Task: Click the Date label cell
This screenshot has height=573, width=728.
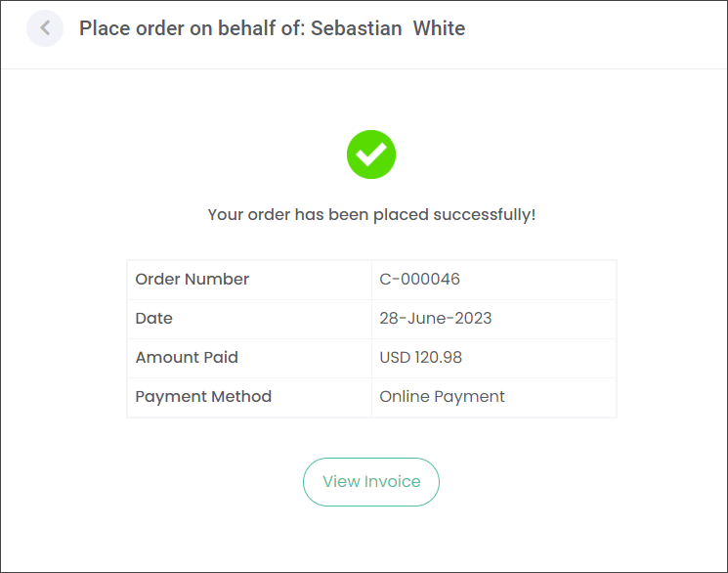Action: 249,320
